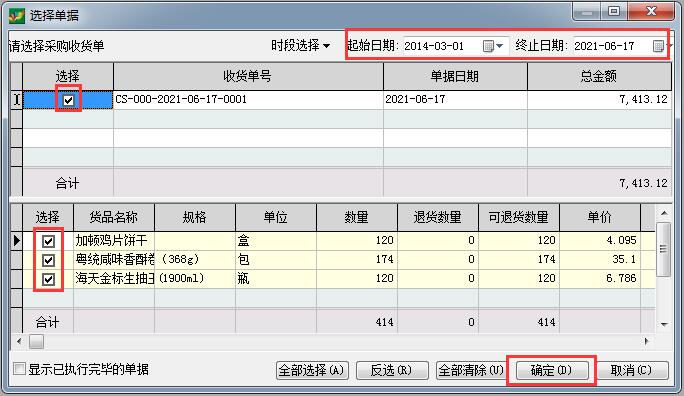Uncheck receipt CS-000-2021-06-17-0001 selection checkbox
Viewport: 684px width, 396px height.
pyautogui.click(x=68, y=100)
